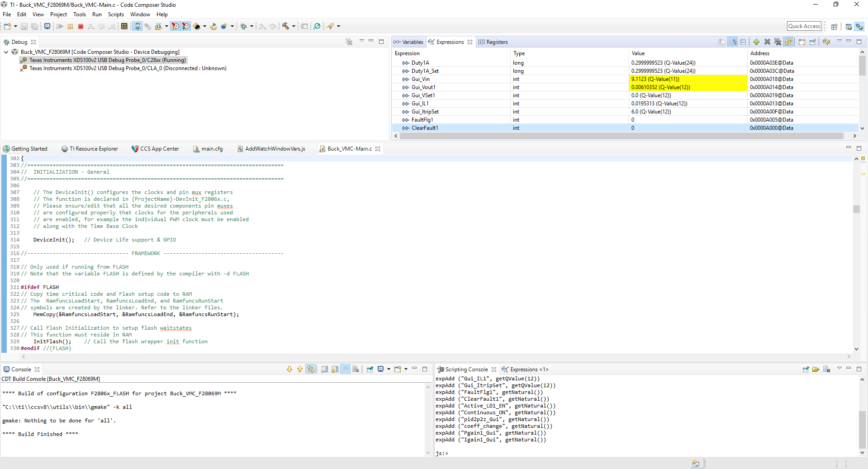
Task: Switch to the main.cfg editor tab
Action: 212,149
